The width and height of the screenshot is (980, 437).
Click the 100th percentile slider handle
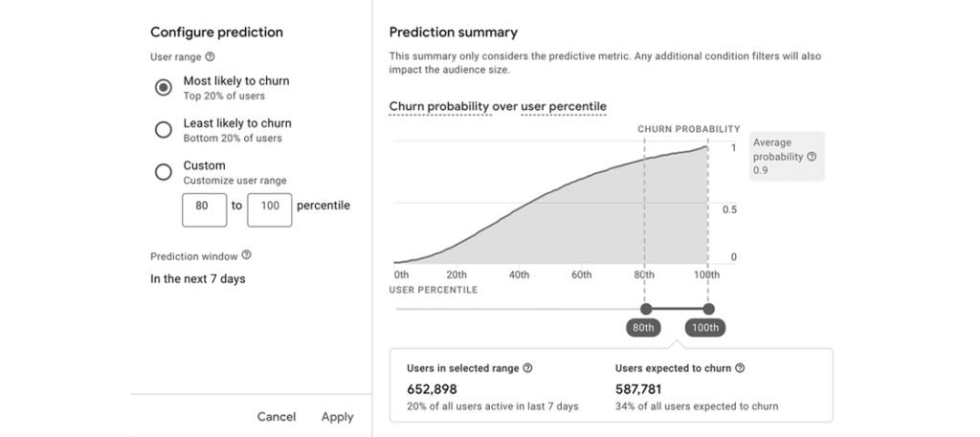point(708,308)
